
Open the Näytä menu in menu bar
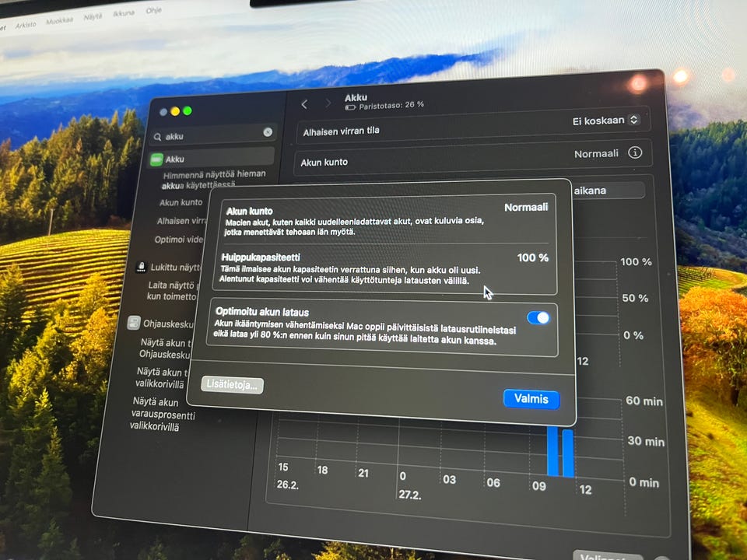pyautogui.click(x=93, y=16)
